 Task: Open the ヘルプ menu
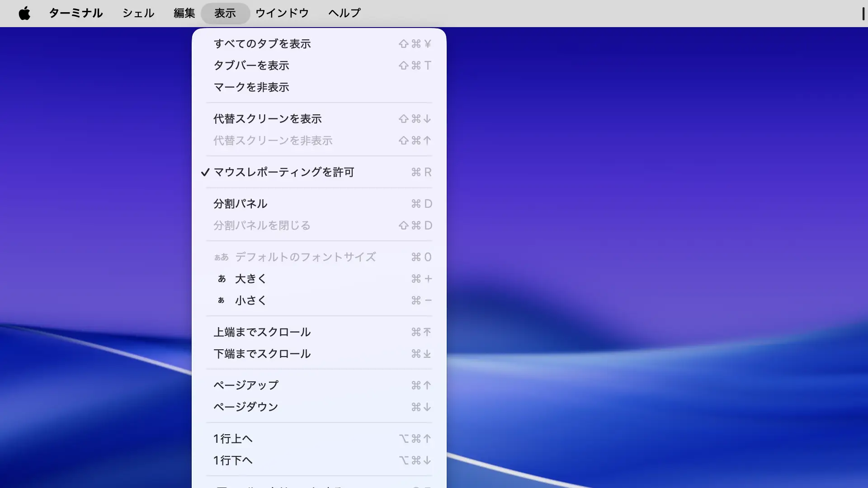(x=344, y=13)
